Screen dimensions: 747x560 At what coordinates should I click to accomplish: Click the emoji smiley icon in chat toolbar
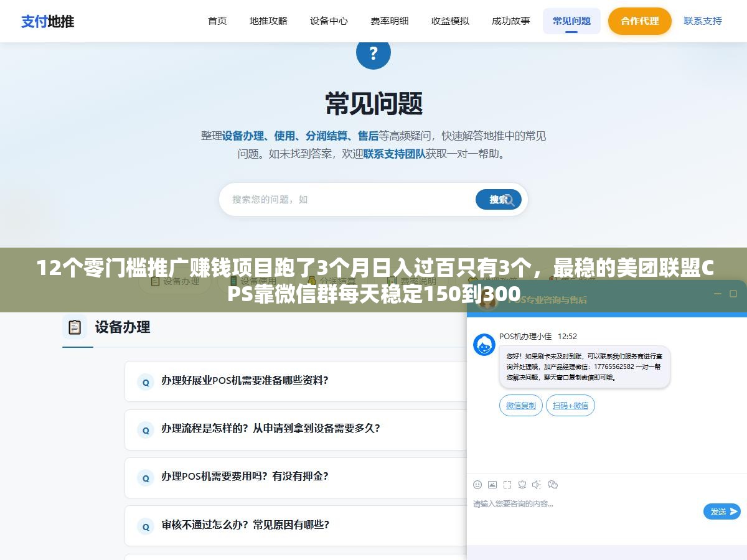coord(477,484)
